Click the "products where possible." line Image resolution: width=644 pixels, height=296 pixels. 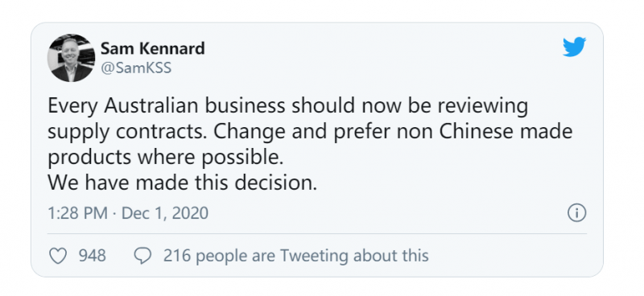(166, 158)
